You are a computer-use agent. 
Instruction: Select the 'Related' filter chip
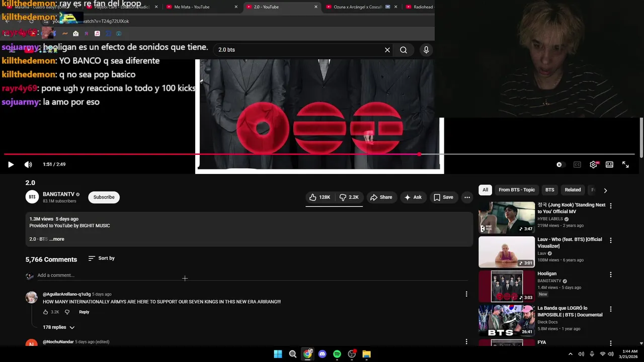pos(573,190)
